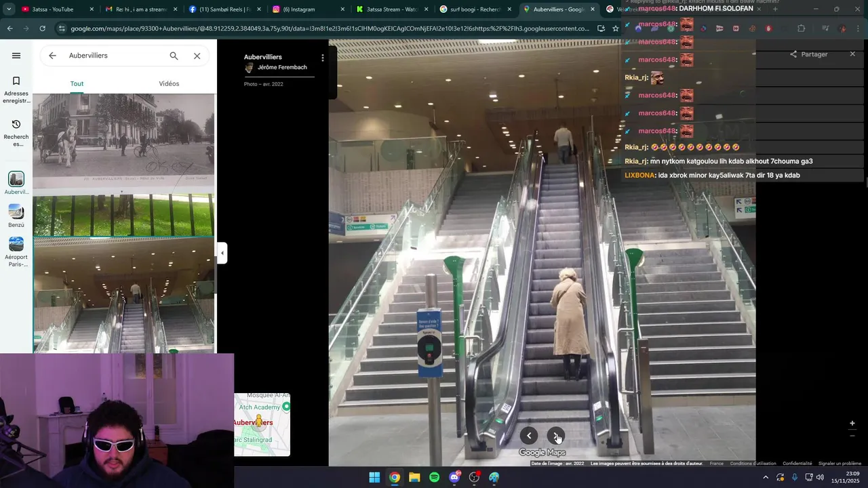
Task: Close the photo viewer with X
Action: tap(852, 54)
